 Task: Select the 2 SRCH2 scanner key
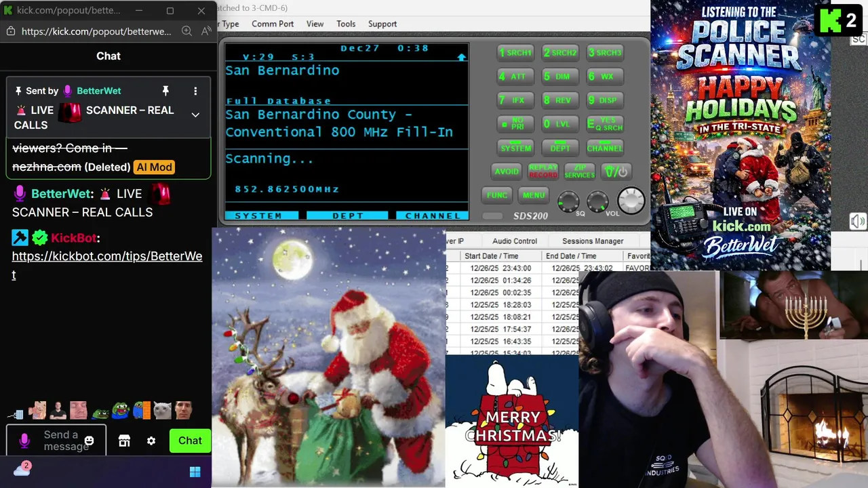tap(560, 53)
